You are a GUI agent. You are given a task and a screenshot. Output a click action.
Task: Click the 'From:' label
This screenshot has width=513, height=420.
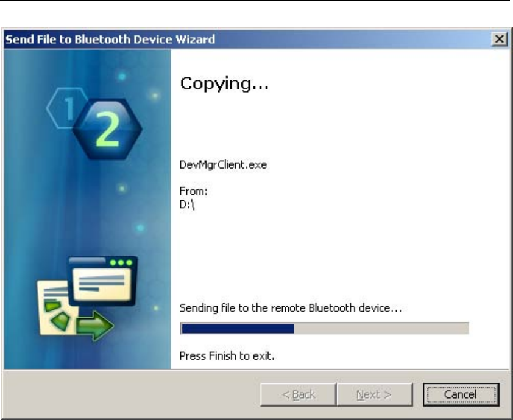(193, 191)
